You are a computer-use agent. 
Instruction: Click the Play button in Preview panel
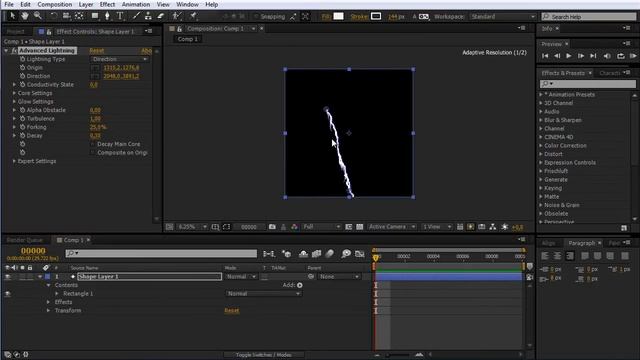click(569, 56)
